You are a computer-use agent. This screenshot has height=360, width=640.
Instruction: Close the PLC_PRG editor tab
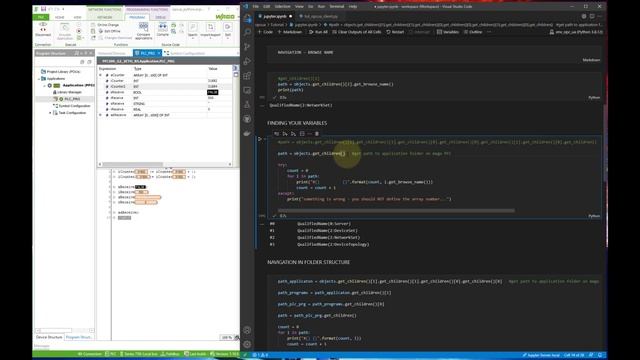click(x=159, y=53)
